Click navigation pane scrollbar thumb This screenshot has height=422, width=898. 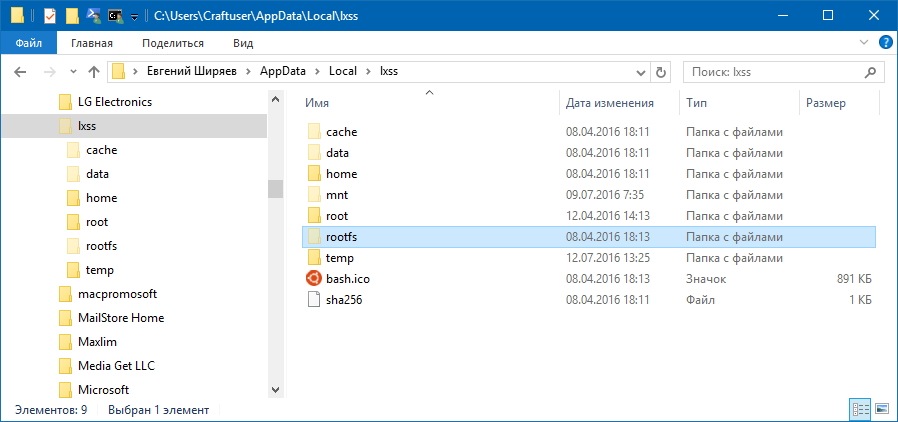pyautogui.click(x=275, y=188)
